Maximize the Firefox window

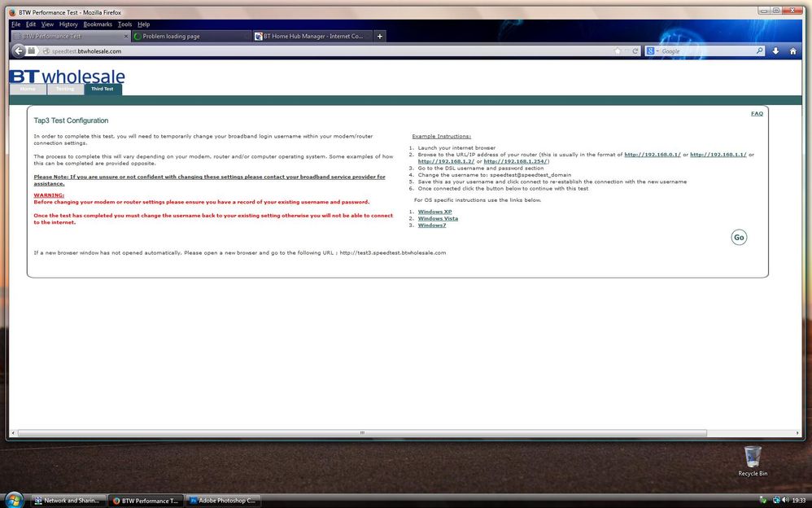tap(776, 11)
